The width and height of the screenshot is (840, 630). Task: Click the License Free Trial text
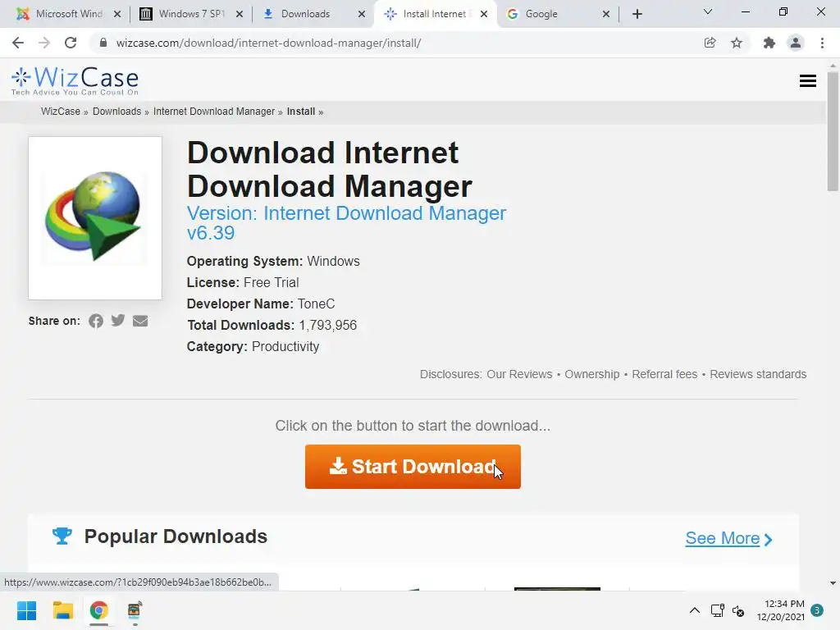point(243,282)
